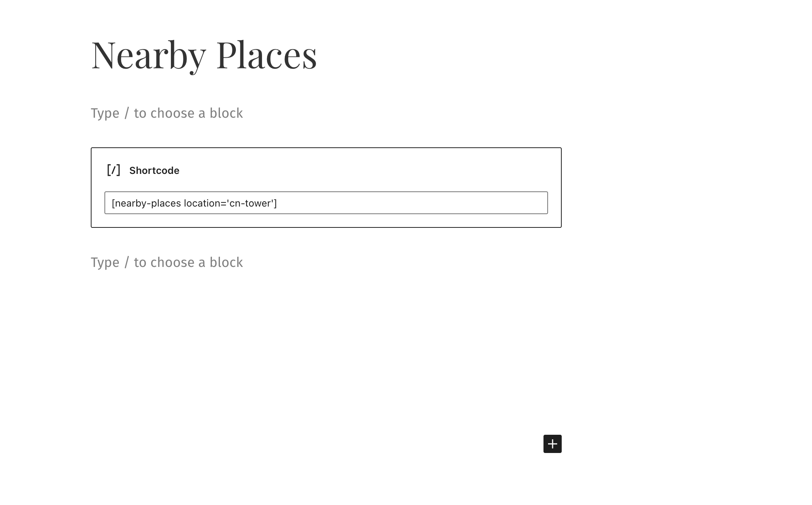Click the location='cn-tower' attribute text
The height and width of the screenshot is (505, 812).
pyautogui.click(x=229, y=203)
